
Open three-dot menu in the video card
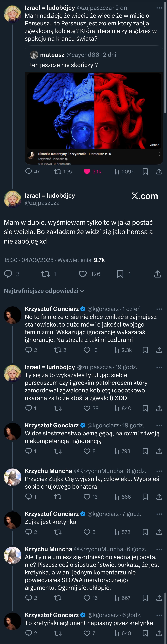tap(160, 154)
